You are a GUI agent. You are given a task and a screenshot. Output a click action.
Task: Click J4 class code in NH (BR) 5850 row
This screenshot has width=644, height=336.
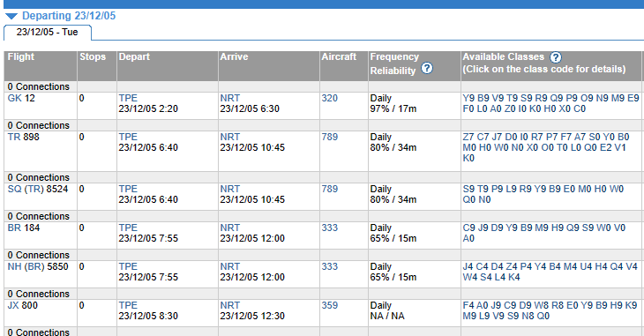[468, 266]
